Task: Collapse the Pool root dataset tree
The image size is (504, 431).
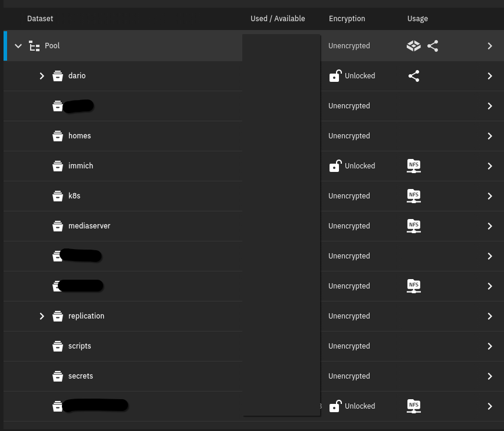Action: [x=18, y=46]
